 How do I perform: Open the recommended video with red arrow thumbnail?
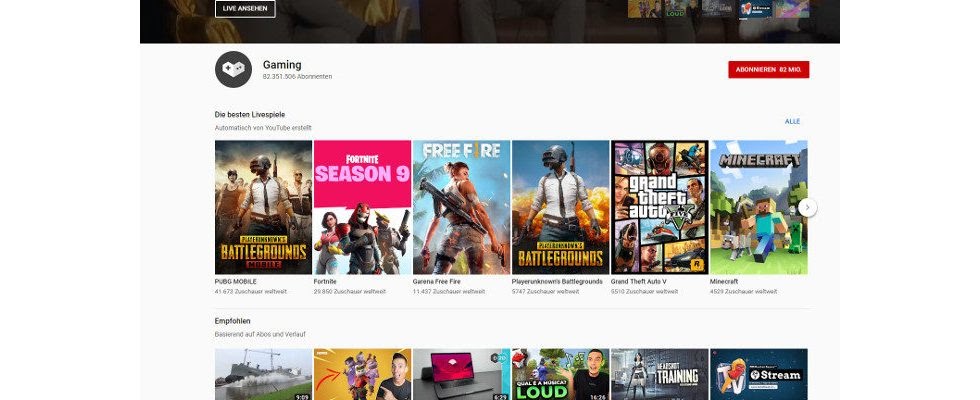(362, 374)
